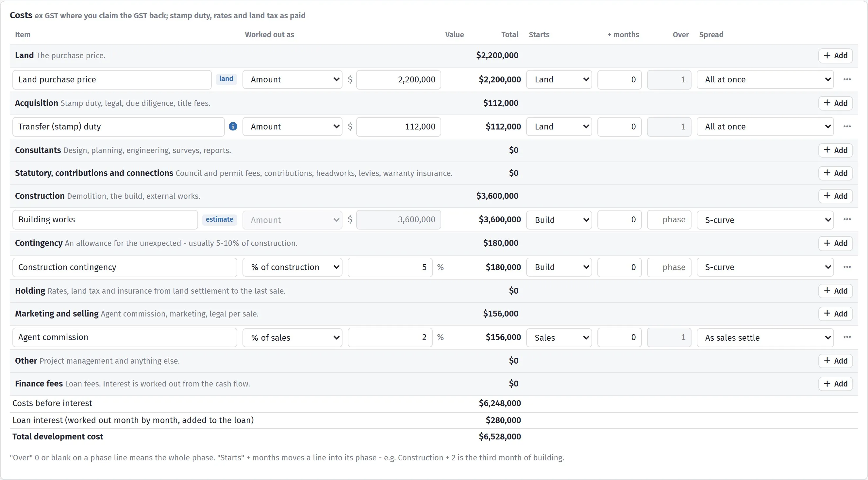This screenshot has width=868, height=480.
Task: Open 'As sales settle' spread dropdown
Action: [x=765, y=337]
